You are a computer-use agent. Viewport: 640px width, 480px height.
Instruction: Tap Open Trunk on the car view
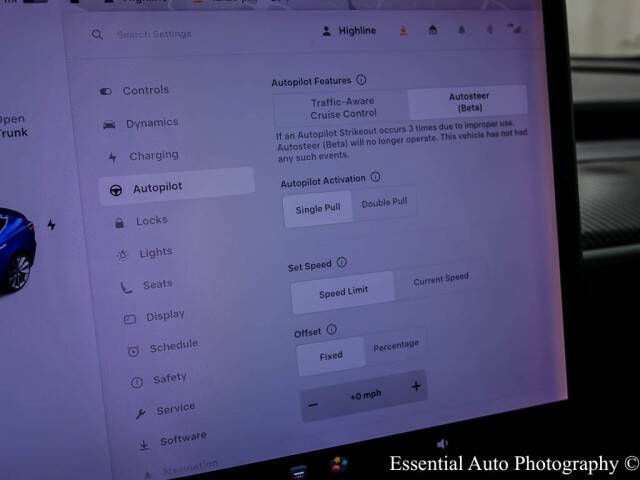coord(13,126)
